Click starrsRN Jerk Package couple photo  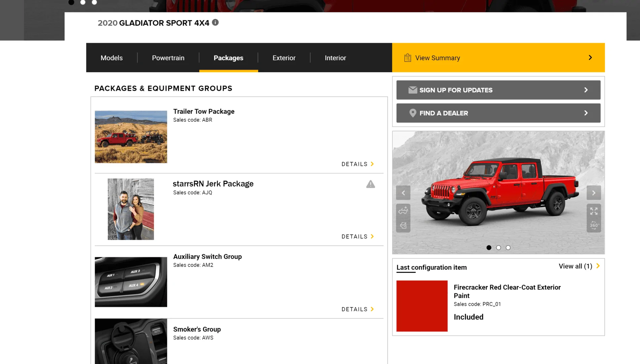(x=131, y=209)
